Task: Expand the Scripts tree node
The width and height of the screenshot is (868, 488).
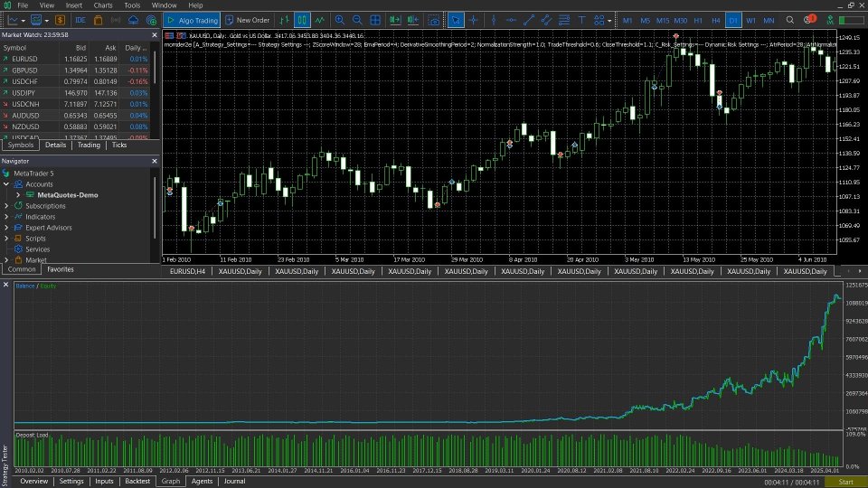Action: (x=6, y=239)
